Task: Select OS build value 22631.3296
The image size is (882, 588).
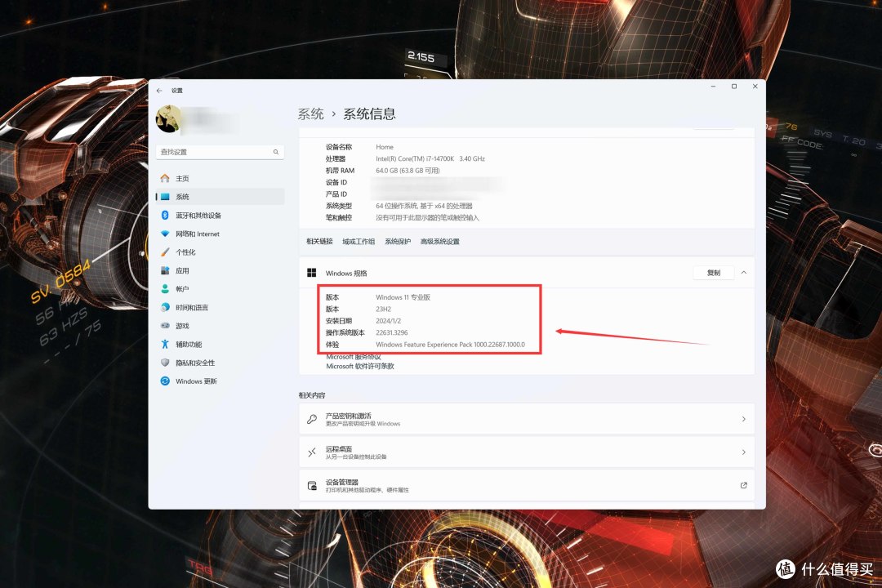Action: coord(391,332)
